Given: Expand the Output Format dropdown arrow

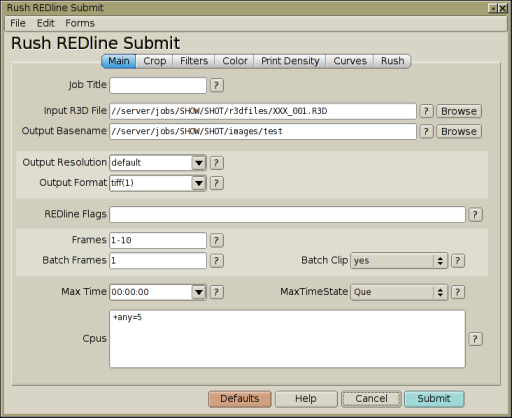Looking at the screenshot, I should pos(199,183).
